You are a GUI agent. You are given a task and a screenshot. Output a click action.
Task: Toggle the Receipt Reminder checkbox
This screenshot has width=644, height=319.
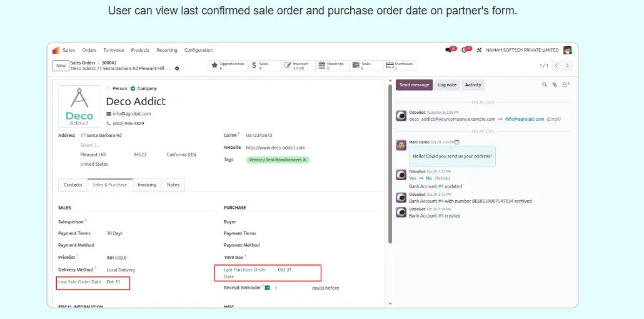click(267, 288)
